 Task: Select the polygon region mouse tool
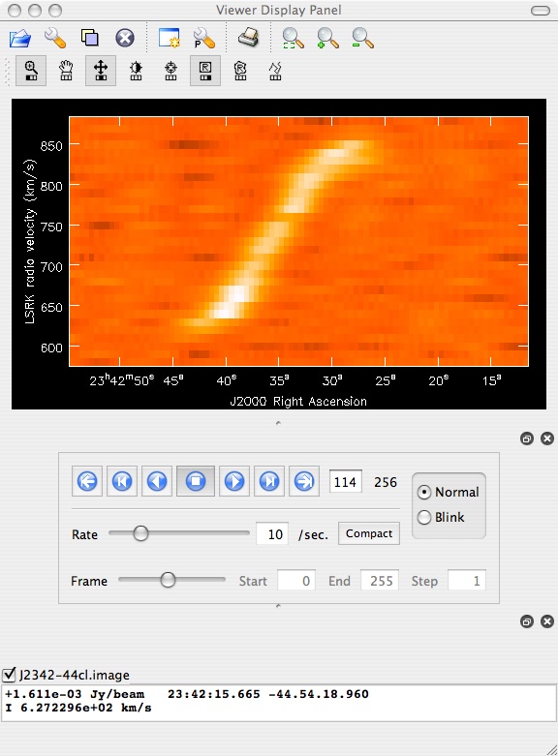[240, 71]
